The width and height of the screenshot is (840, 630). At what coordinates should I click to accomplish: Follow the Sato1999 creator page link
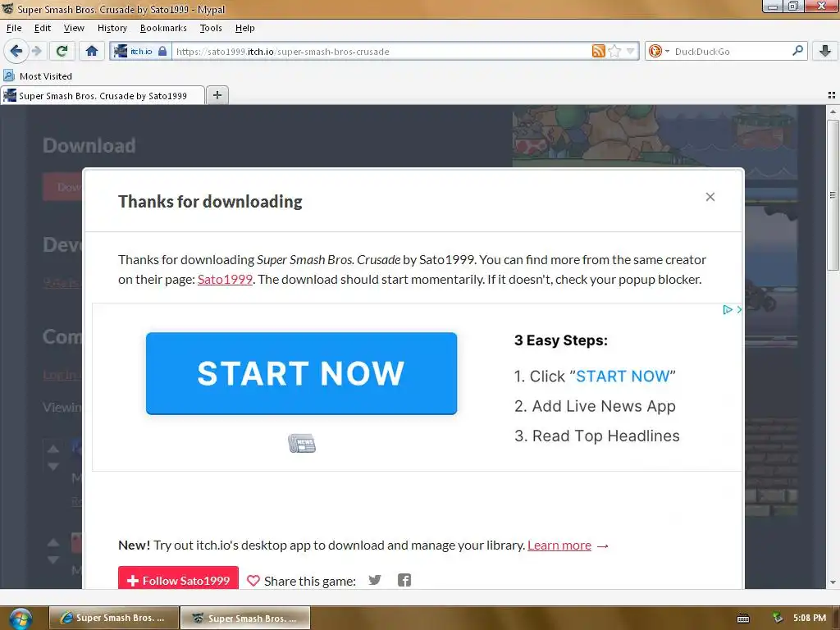coord(225,280)
